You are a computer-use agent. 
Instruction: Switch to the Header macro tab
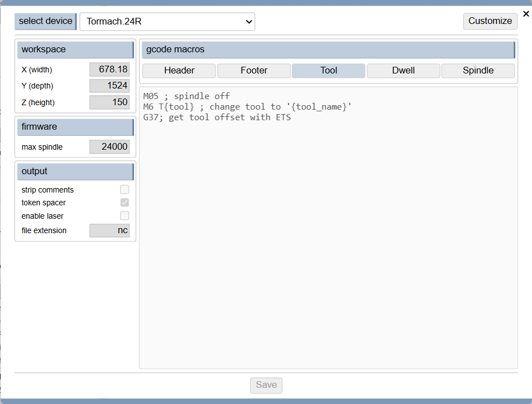click(179, 71)
